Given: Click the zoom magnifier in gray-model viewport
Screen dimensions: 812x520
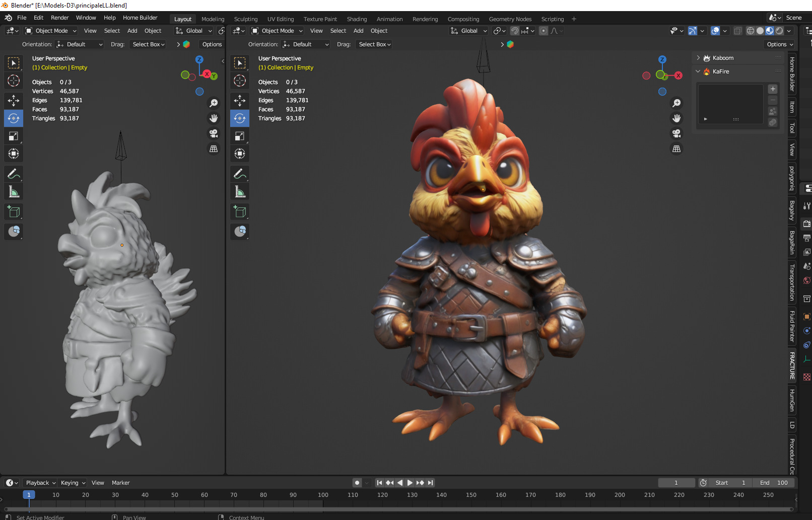Looking at the screenshot, I should click(x=214, y=103).
